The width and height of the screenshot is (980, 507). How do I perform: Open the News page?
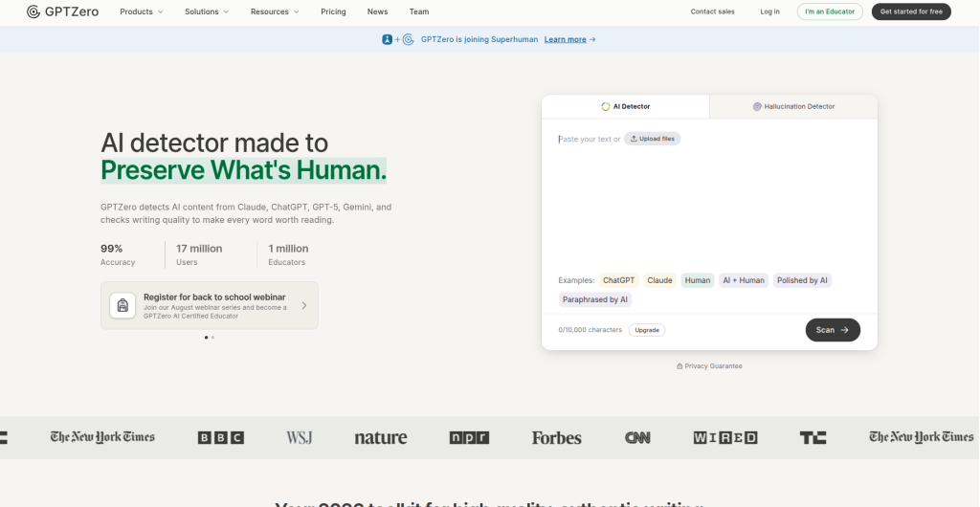coord(377,11)
